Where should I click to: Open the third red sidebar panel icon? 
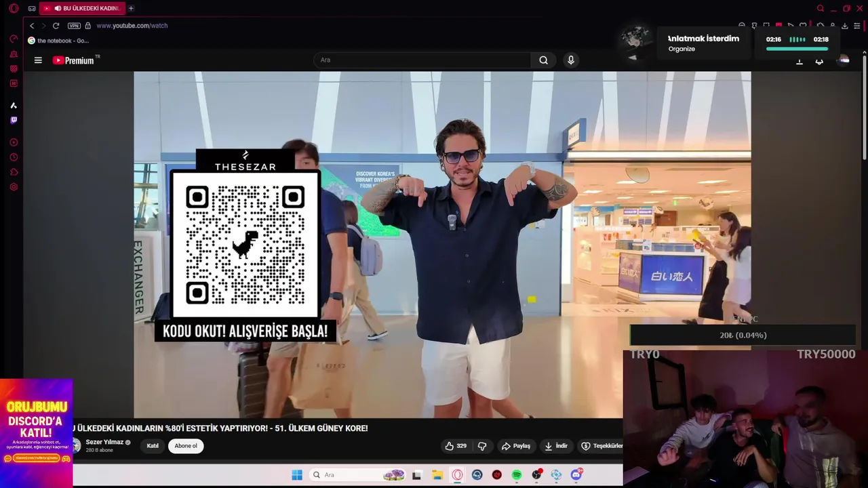[x=14, y=68]
